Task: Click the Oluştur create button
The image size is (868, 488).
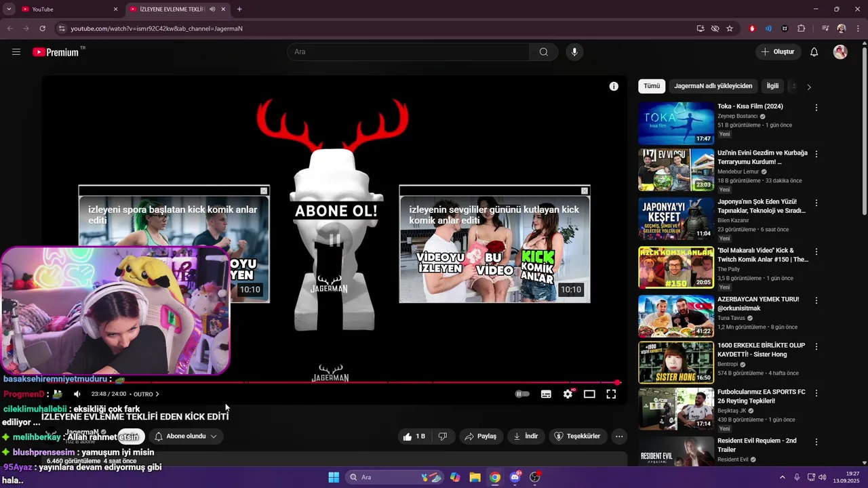Action: pyautogui.click(x=778, y=52)
